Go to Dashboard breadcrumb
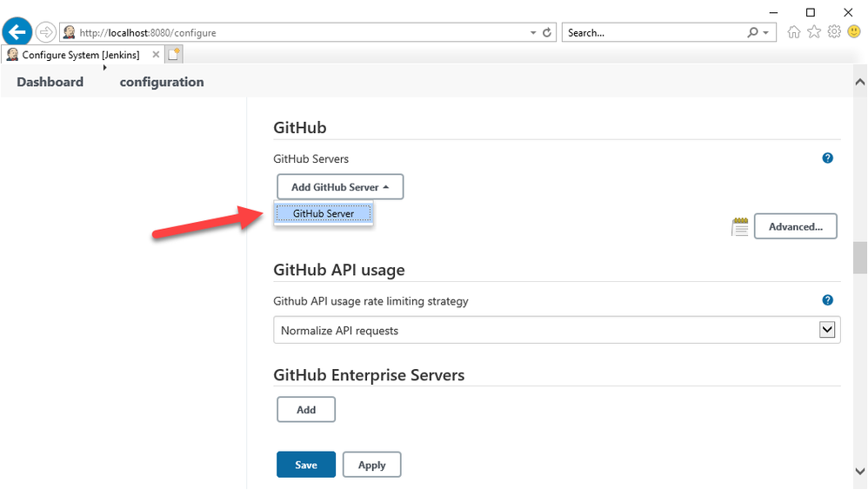 pyautogui.click(x=50, y=82)
